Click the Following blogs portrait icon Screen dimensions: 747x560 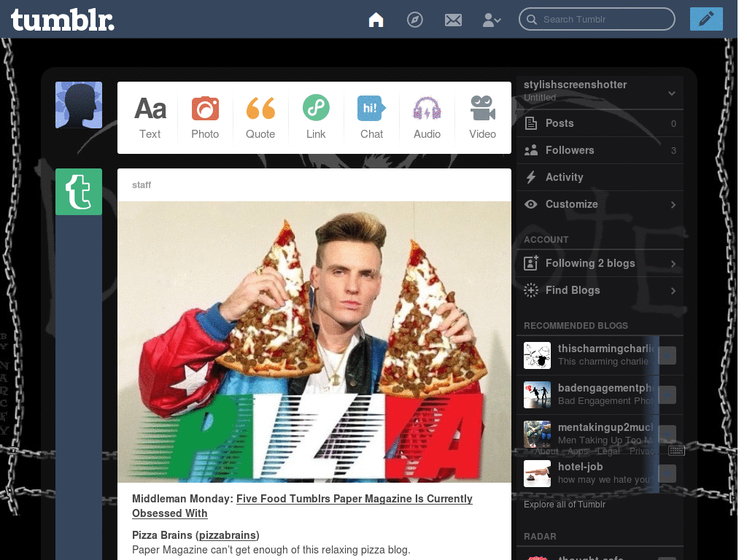[531, 262]
